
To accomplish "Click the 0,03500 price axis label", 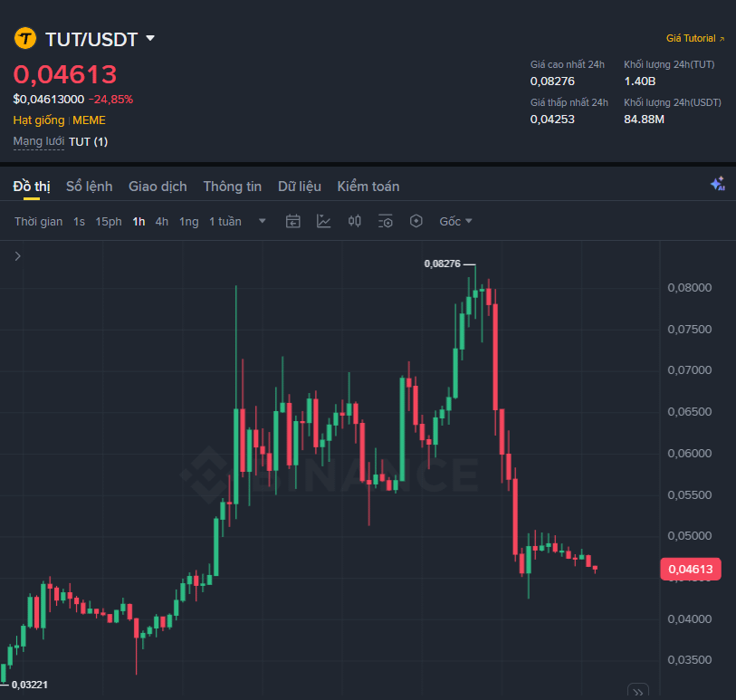I will (x=690, y=659).
